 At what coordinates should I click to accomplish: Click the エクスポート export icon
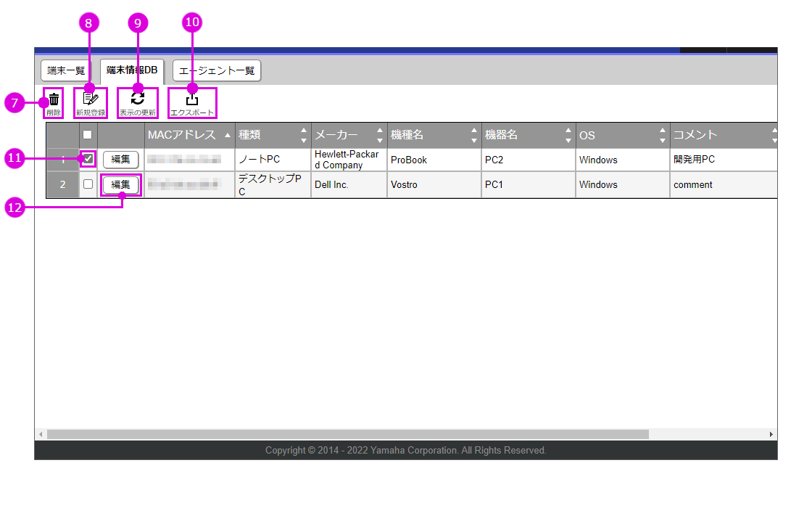[x=192, y=102]
